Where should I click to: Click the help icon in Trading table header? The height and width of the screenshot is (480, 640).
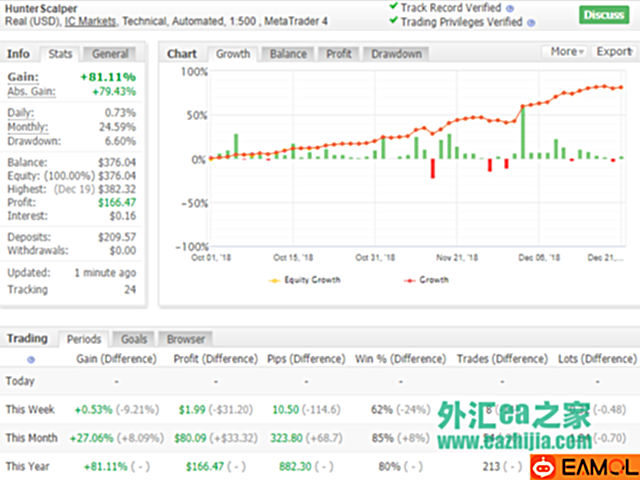tap(31, 360)
